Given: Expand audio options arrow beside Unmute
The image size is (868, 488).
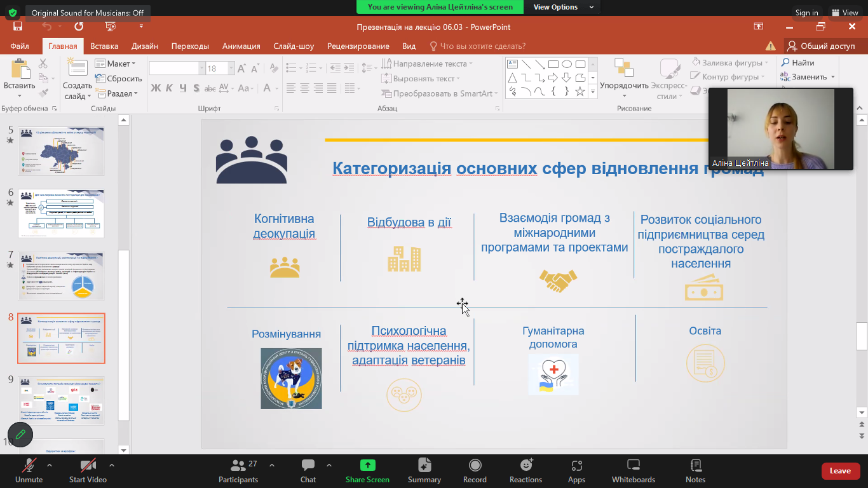Looking at the screenshot, I should point(50,465).
